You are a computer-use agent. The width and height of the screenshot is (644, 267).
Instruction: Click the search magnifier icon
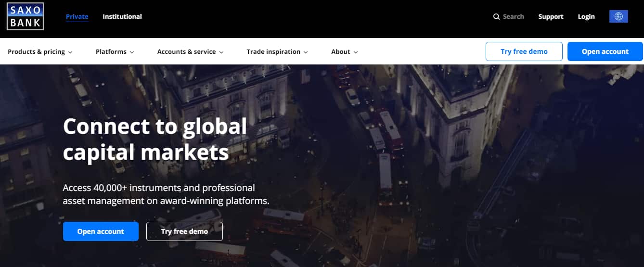497,16
